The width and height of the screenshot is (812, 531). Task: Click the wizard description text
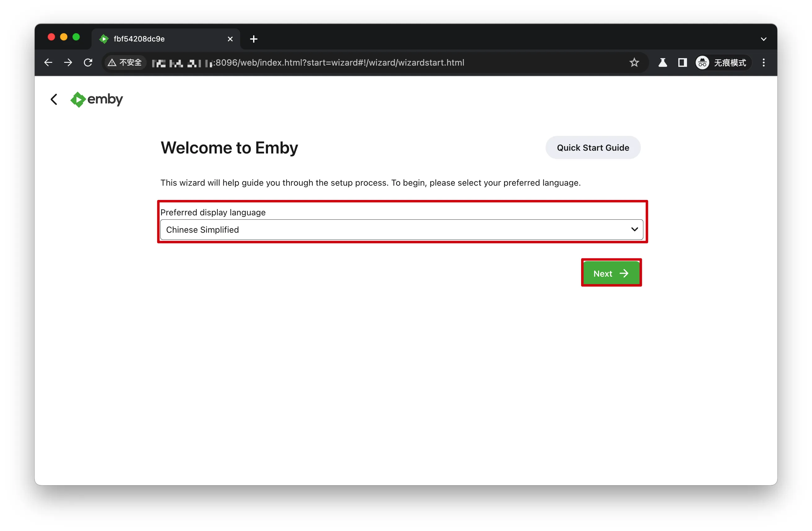point(370,183)
